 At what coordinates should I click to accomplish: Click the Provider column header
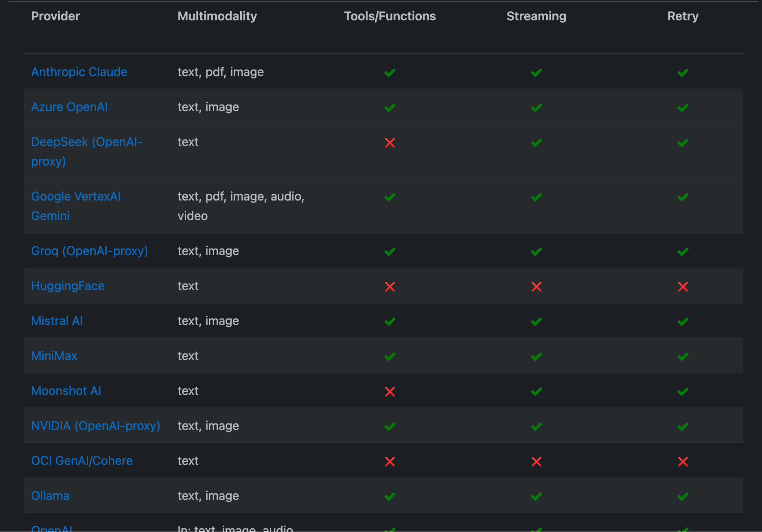coord(56,16)
